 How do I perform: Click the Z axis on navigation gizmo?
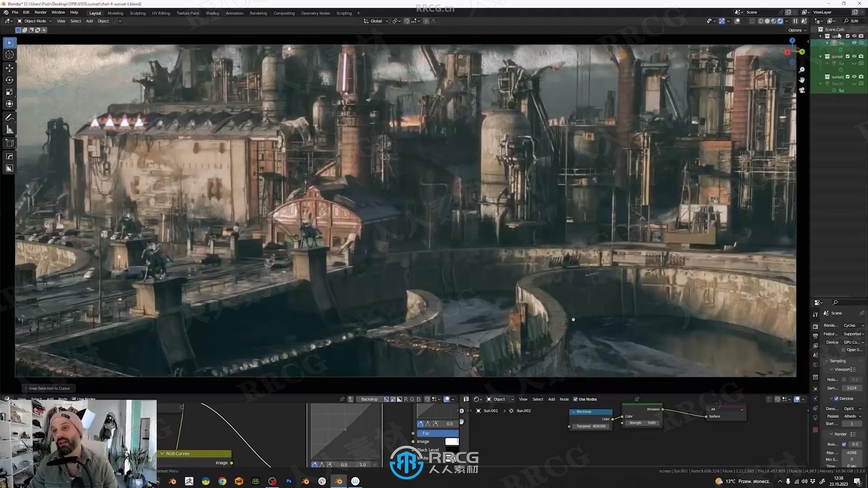[x=792, y=41]
